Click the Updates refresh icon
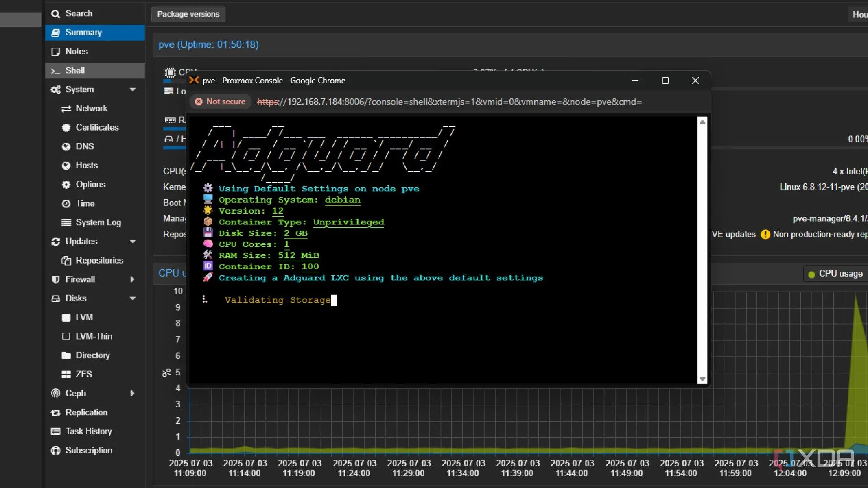The width and height of the screenshot is (868, 488). pos(55,242)
